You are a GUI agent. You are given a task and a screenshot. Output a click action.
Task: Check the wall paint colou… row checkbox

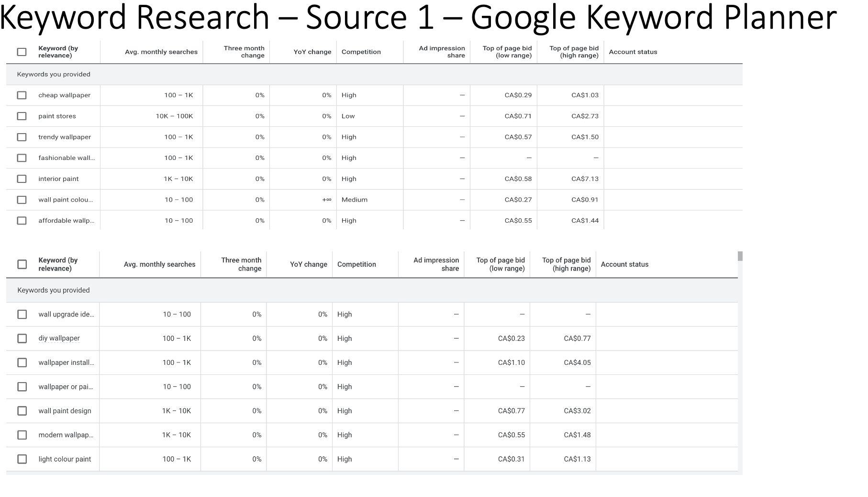[22, 200]
